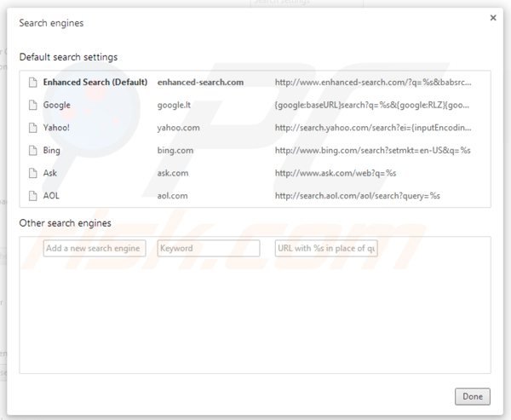
Task: Focus the 'Add a new search engine' field
Action: pos(95,249)
